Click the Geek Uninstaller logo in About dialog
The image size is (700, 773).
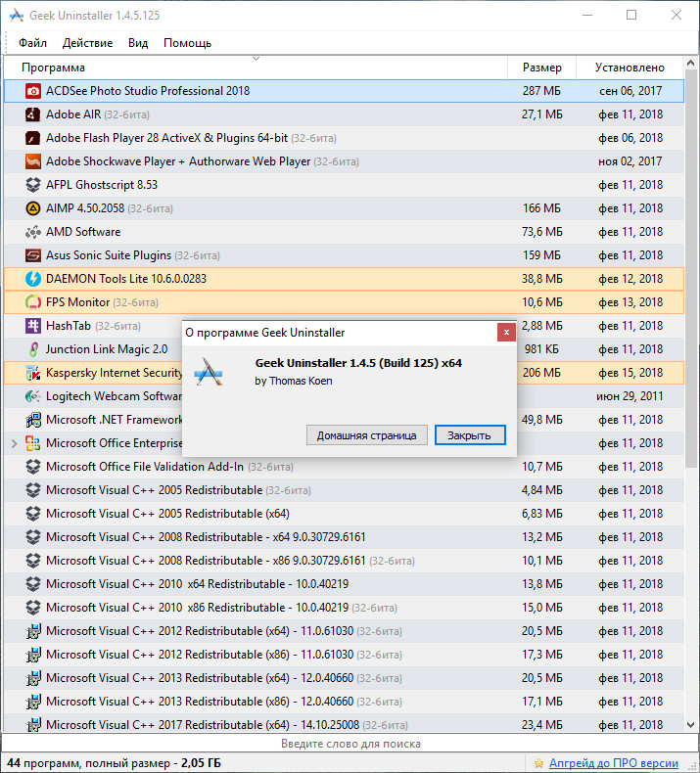coord(210,372)
